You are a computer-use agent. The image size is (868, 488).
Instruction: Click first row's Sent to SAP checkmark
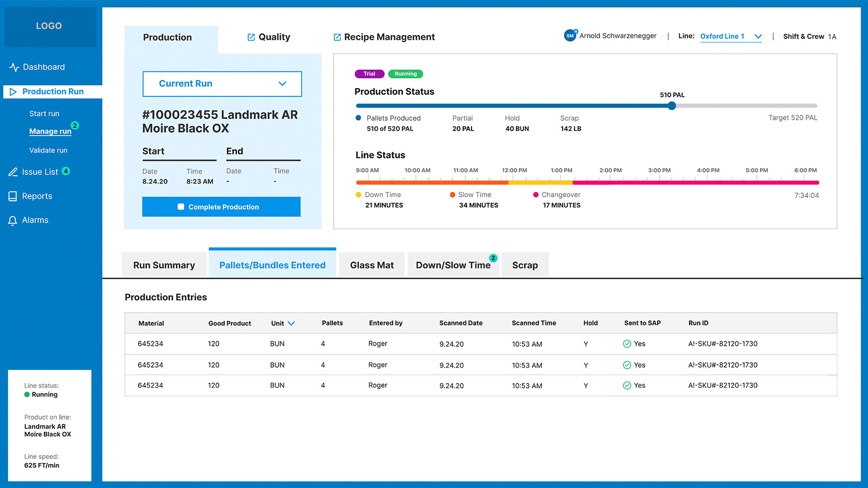click(x=627, y=344)
